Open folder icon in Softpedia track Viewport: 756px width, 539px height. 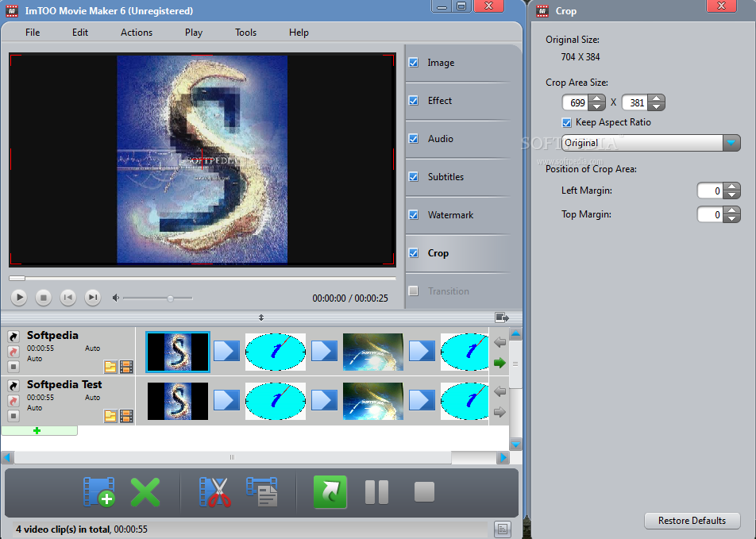pyautogui.click(x=110, y=367)
